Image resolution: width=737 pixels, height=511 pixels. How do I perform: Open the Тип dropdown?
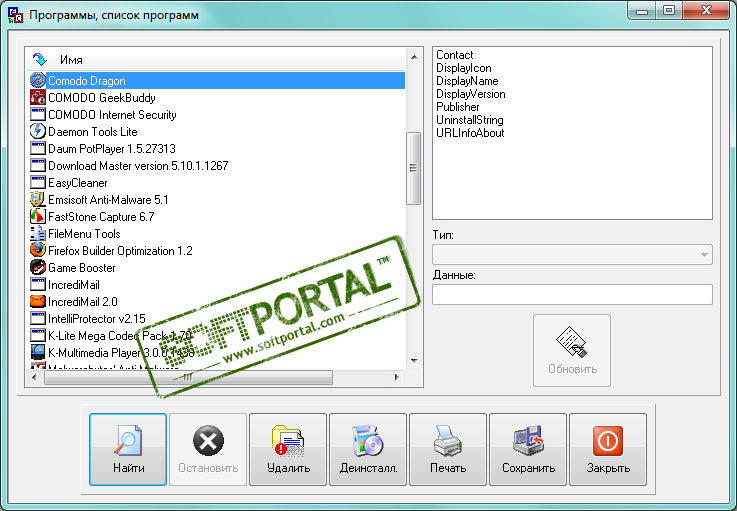(572, 254)
